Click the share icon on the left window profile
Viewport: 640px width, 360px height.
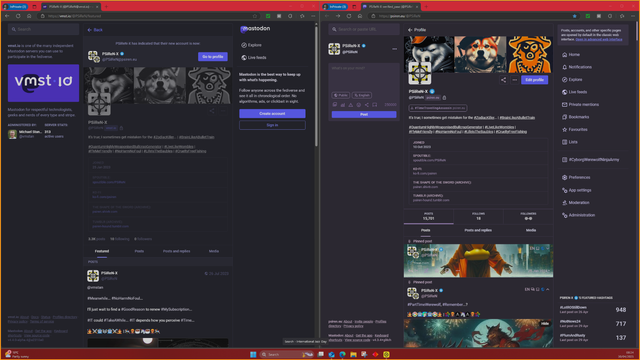pyautogui.click(x=212, y=111)
